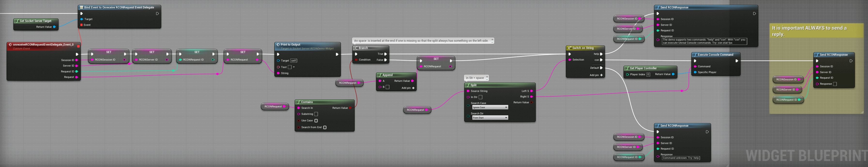Viewport: 868px width, 167px height.
Task: Click the Switch on String Default output pin
Action: tap(601, 68)
